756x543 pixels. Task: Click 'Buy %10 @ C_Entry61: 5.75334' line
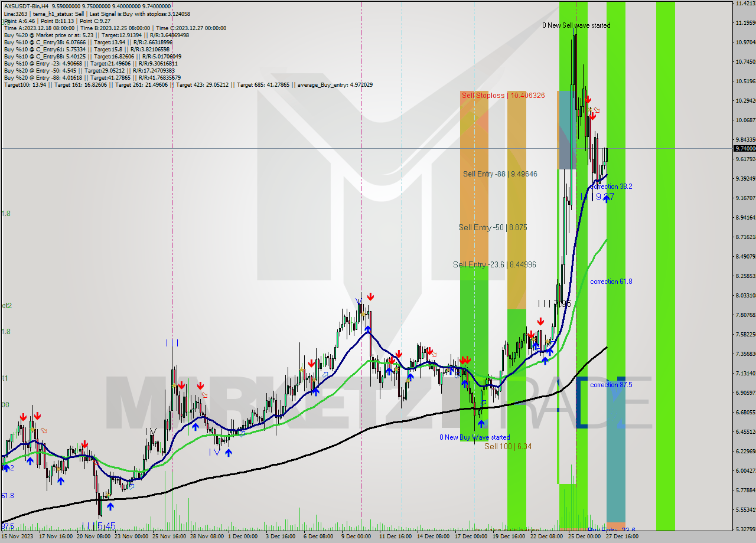click(86, 49)
